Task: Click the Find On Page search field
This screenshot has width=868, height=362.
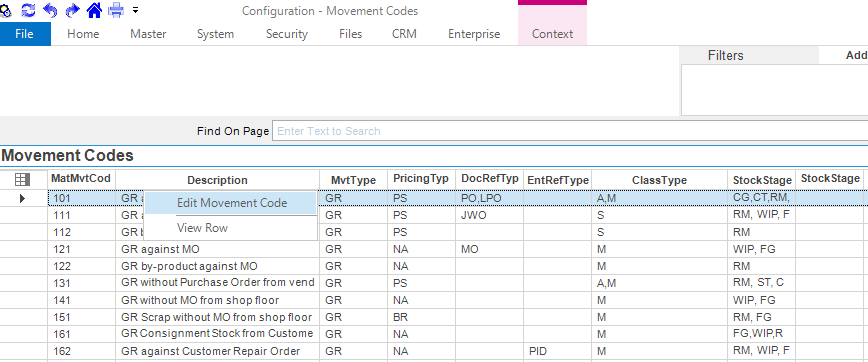Action: pos(570,131)
